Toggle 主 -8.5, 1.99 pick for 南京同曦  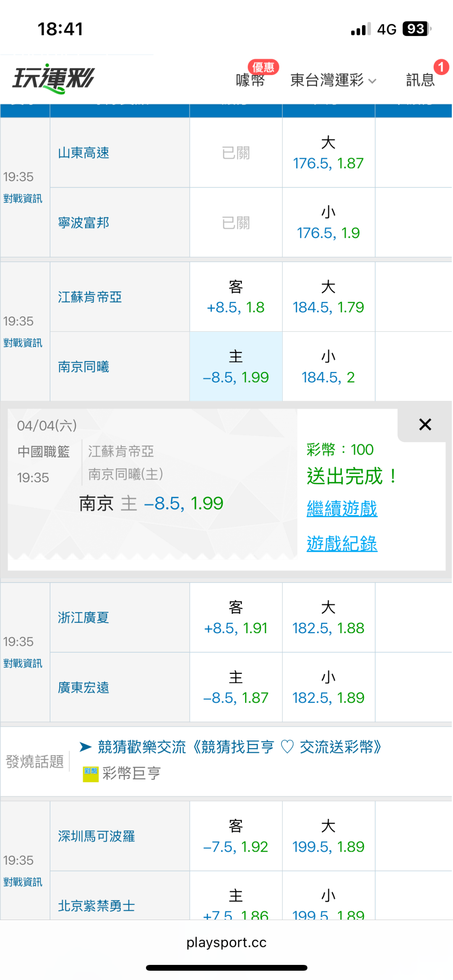click(x=236, y=367)
